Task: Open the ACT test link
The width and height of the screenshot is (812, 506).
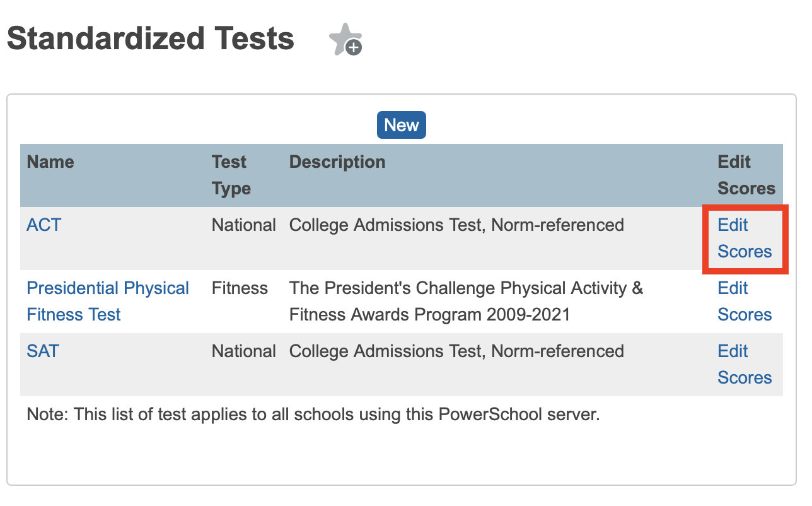Action: tap(43, 225)
